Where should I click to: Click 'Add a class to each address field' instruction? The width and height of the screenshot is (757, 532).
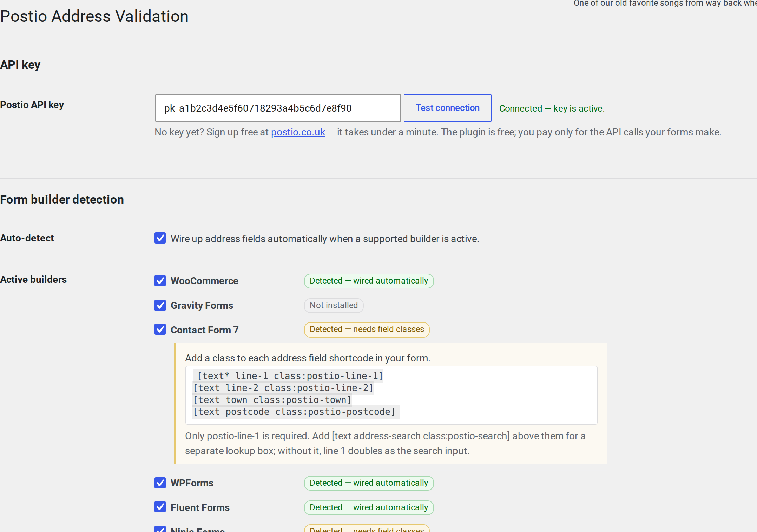pyautogui.click(x=308, y=358)
